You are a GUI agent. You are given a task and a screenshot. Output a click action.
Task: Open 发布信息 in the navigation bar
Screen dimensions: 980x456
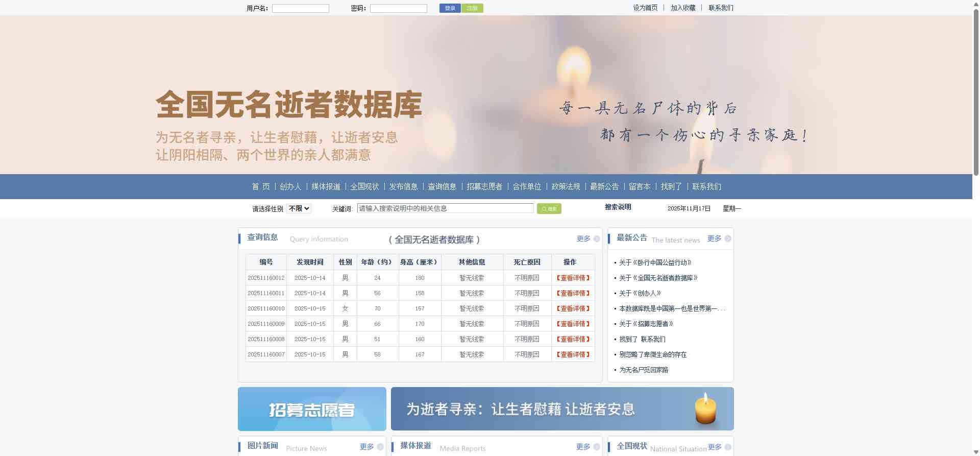pyautogui.click(x=403, y=186)
